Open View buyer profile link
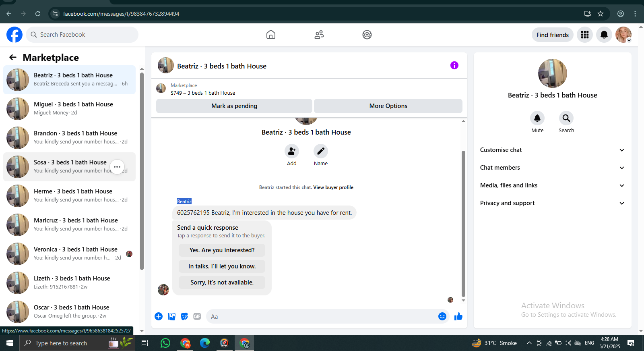Screen dimensions: 644x351 (x=333, y=187)
